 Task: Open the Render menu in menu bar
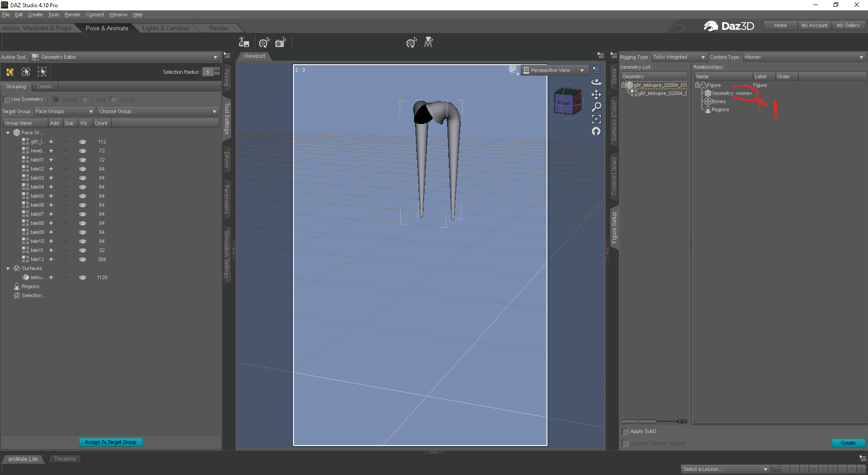(72, 14)
